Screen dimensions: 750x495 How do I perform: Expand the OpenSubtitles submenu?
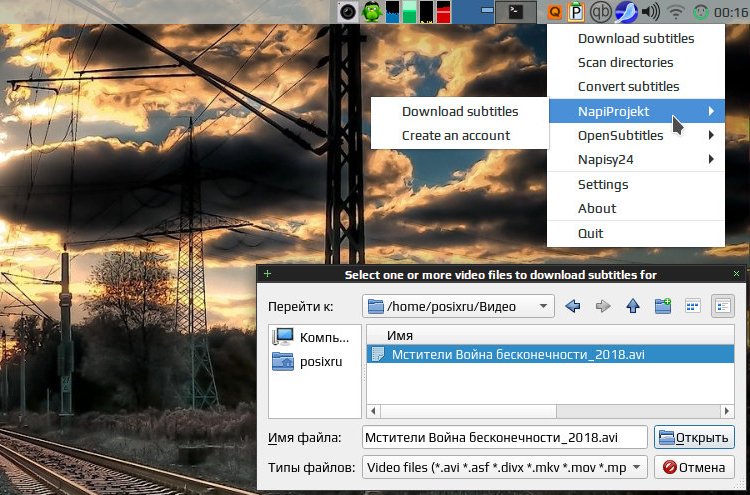coord(636,135)
